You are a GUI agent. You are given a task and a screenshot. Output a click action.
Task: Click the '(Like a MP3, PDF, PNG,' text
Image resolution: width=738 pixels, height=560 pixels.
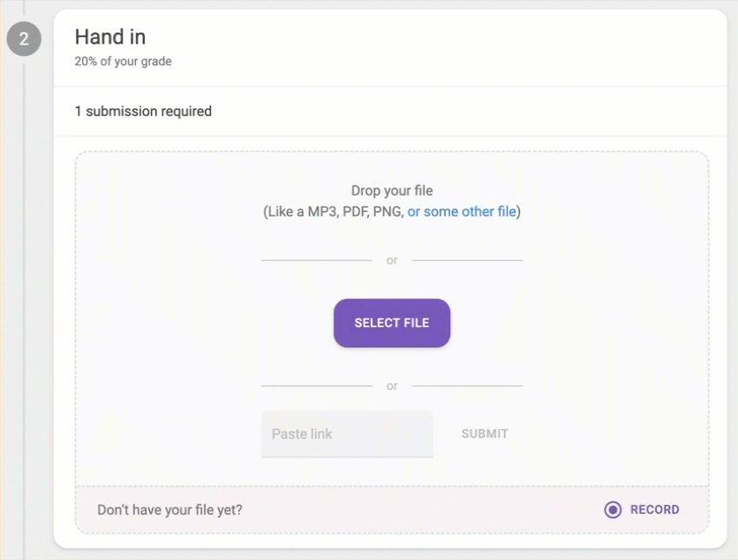coord(334,212)
